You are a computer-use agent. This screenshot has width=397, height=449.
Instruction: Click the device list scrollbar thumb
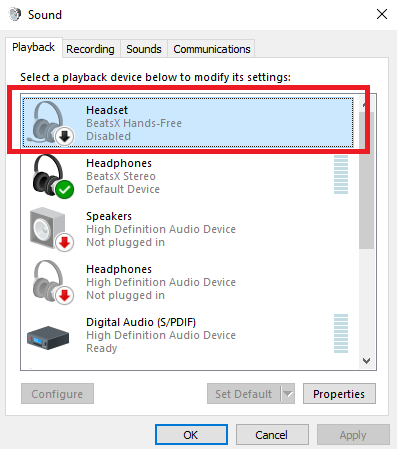(x=367, y=180)
